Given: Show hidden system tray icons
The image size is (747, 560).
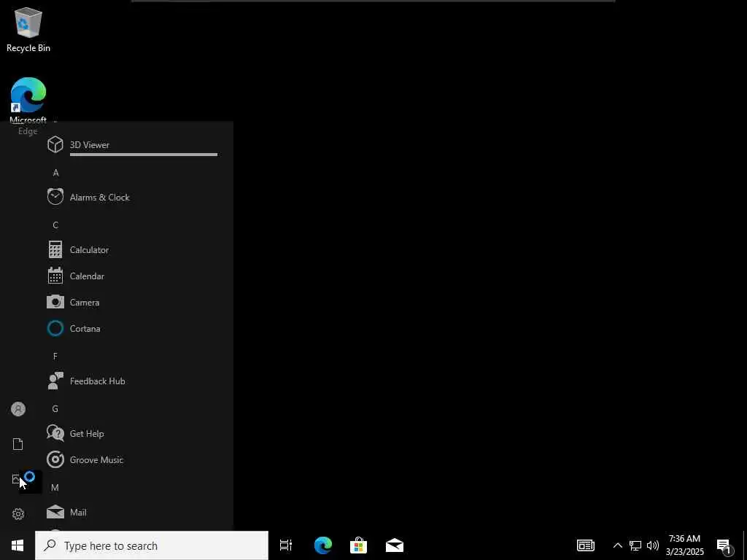Looking at the screenshot, I should coord(617,545).
